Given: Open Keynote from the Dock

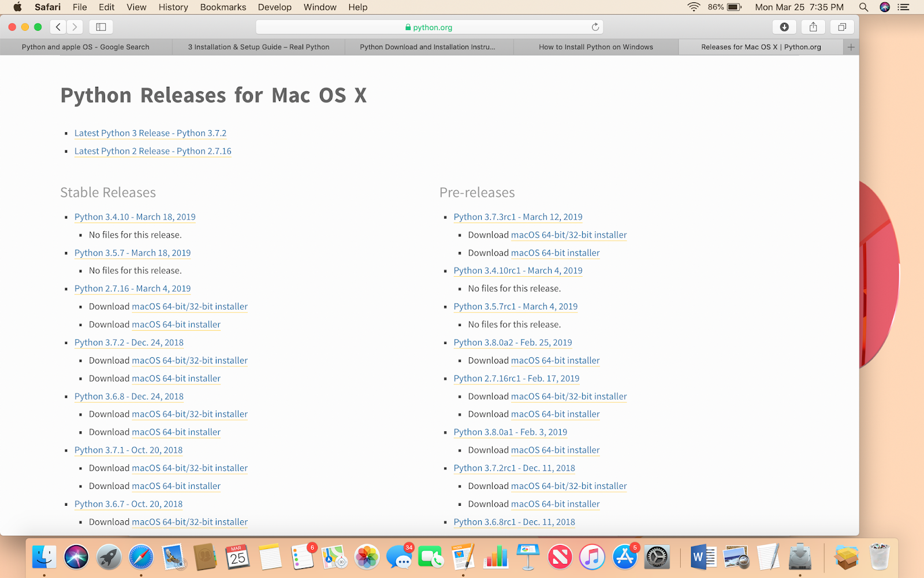Looking at the screenshot, I should click(528, 557).
